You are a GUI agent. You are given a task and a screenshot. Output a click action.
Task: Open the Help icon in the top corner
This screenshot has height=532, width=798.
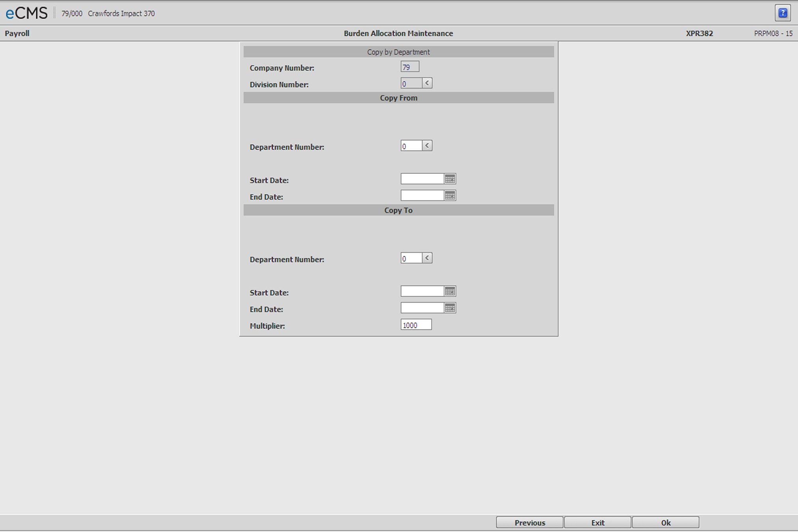(783, 13)
